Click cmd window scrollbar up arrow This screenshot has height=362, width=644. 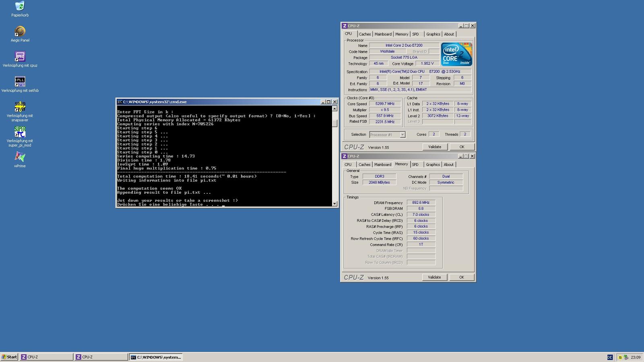pos(334,109)
